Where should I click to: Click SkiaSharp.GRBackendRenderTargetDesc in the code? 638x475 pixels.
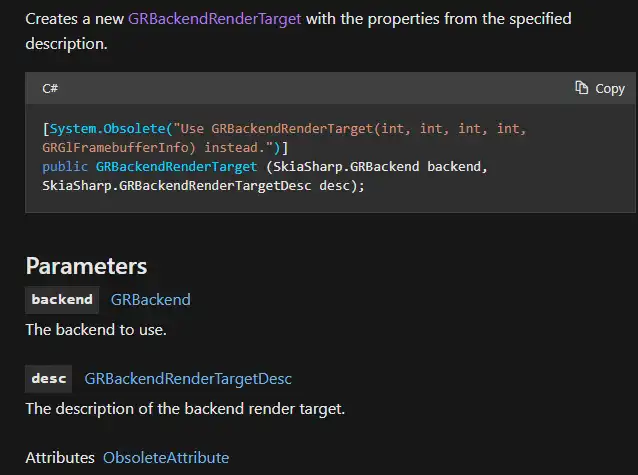177,186
